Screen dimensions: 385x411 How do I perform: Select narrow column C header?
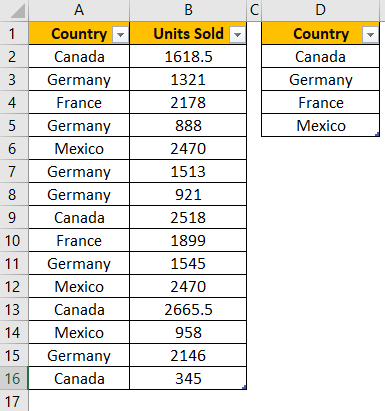coord(254,10)
